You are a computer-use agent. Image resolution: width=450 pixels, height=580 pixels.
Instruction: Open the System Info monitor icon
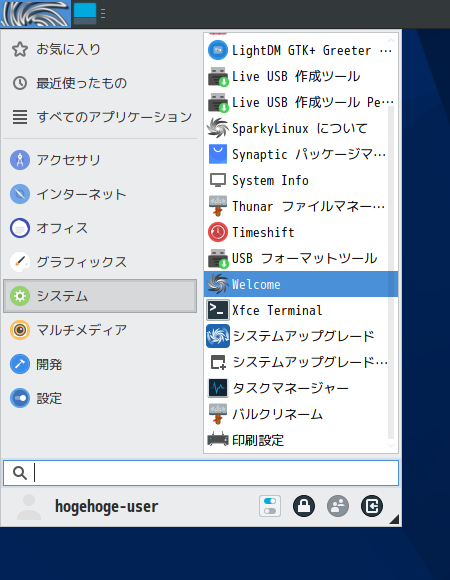(x=218, y=180)
